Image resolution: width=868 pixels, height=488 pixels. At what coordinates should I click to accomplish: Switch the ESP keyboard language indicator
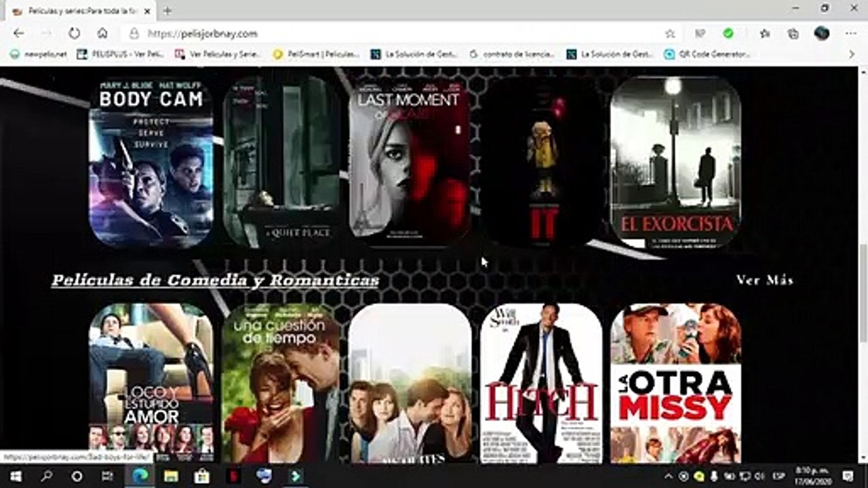[x=779, y=476]
